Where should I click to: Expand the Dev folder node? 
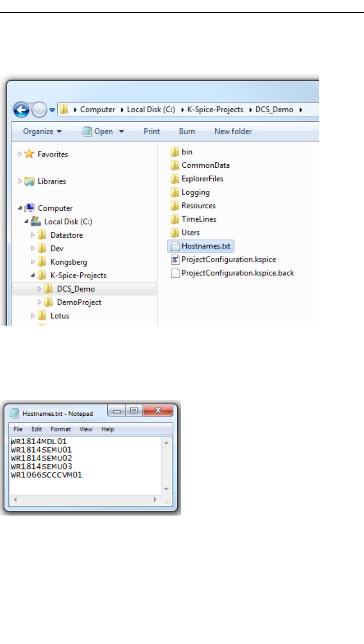(x=33, y=248)
